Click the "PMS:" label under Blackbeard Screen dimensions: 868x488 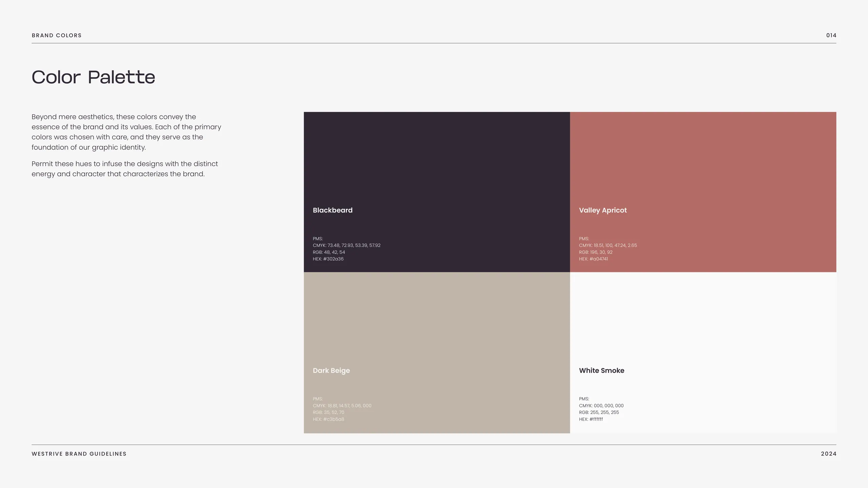click(318, 239)
